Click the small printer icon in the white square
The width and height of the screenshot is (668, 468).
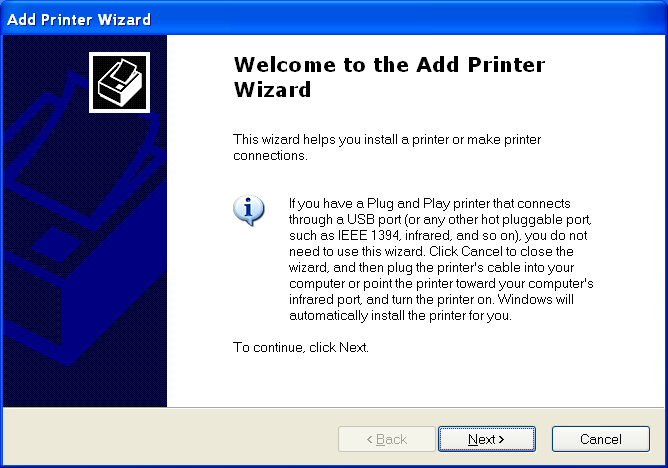coord(119,81)
